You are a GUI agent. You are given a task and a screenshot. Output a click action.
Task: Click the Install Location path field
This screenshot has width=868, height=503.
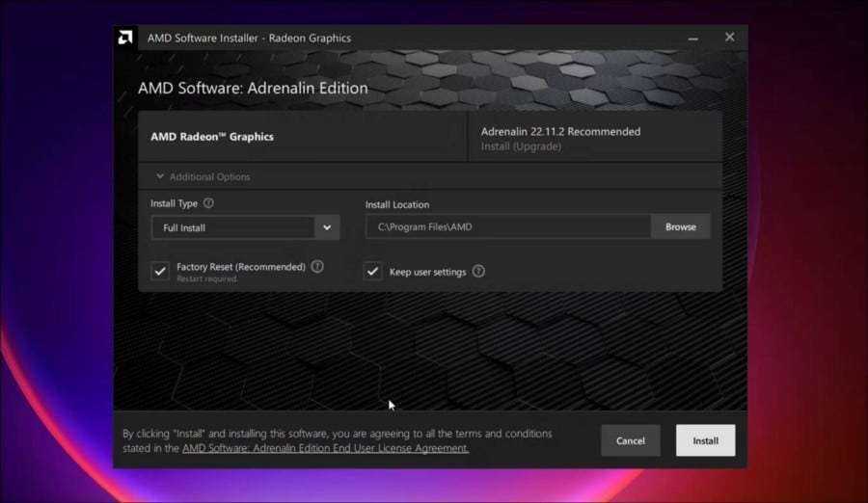point(507,227)
